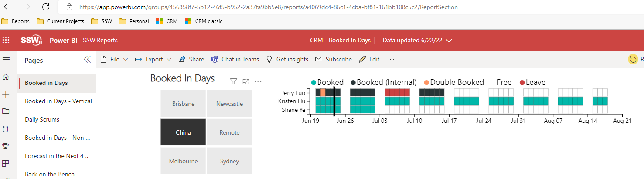Open the app launcher waffle icon
The width and height of the screenshot is (644, 179).
tap(6, 40)
